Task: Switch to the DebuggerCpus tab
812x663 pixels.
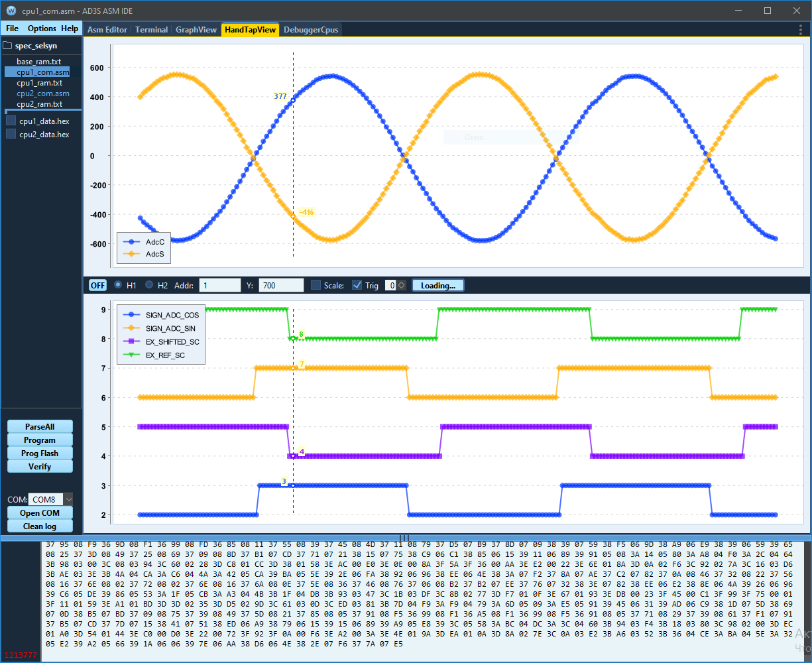Action: pos(311,30)
